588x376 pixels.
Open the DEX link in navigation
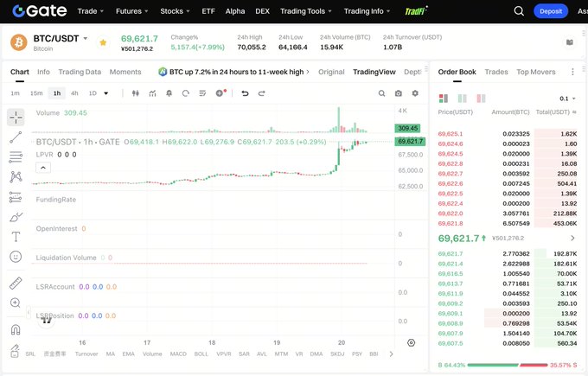click(263, 11)
